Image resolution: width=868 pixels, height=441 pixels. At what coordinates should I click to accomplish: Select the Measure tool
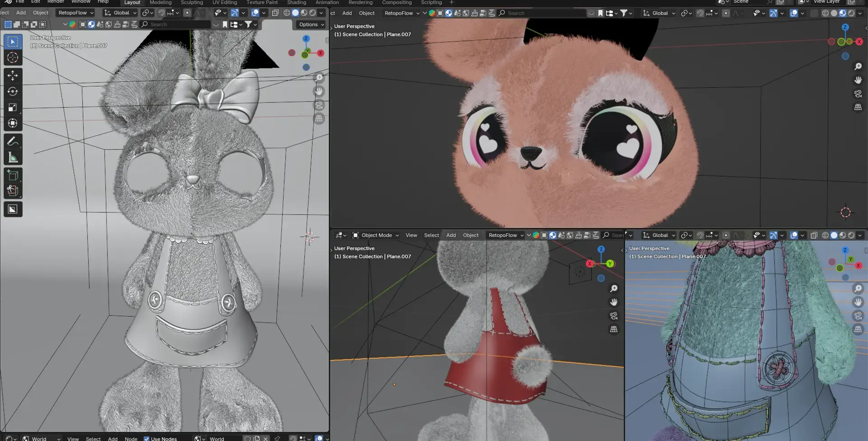point(13,157)
